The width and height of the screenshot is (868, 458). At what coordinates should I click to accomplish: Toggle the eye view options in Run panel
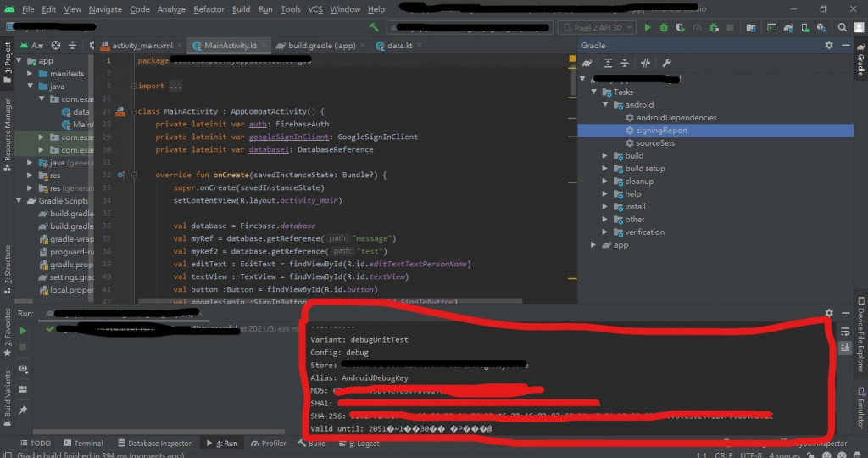click(23, 369)
